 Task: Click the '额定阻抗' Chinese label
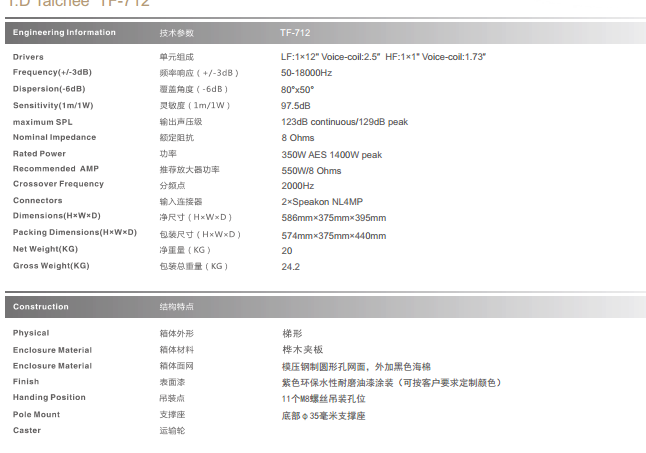(177, 138)
